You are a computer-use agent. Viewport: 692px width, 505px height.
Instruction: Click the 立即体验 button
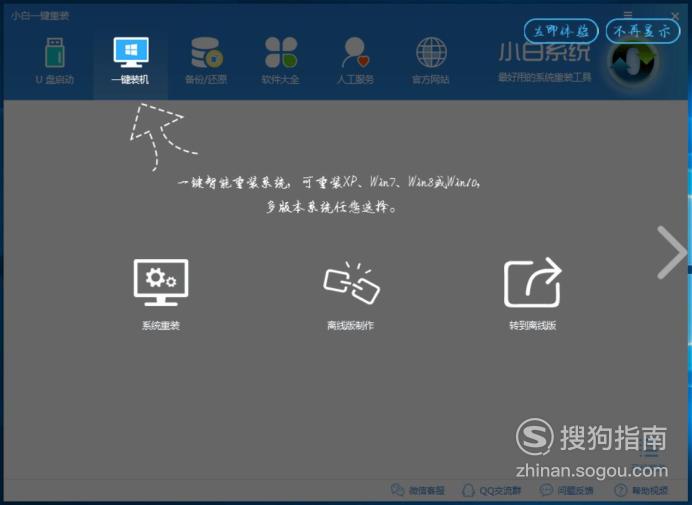[x=561, y=31]
